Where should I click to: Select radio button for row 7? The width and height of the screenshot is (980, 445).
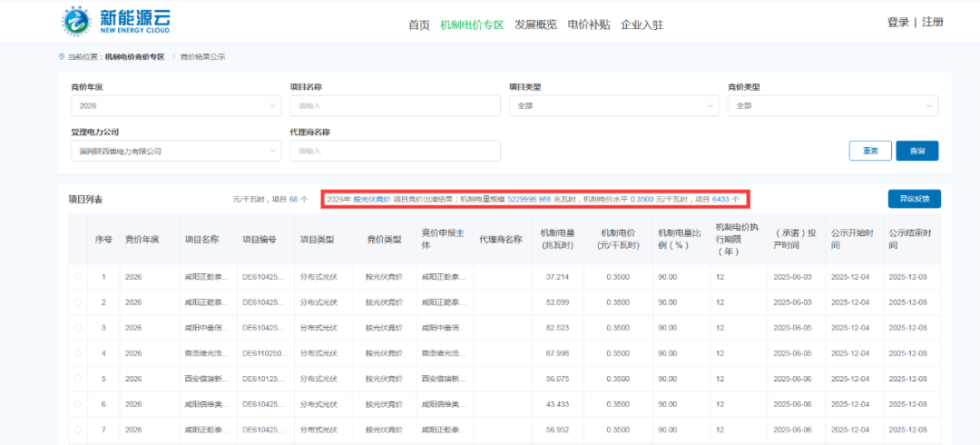[78, 430]
